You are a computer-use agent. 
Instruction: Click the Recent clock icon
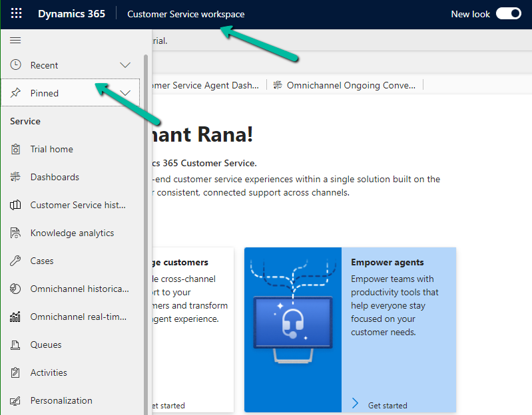(x=15, y=65)
